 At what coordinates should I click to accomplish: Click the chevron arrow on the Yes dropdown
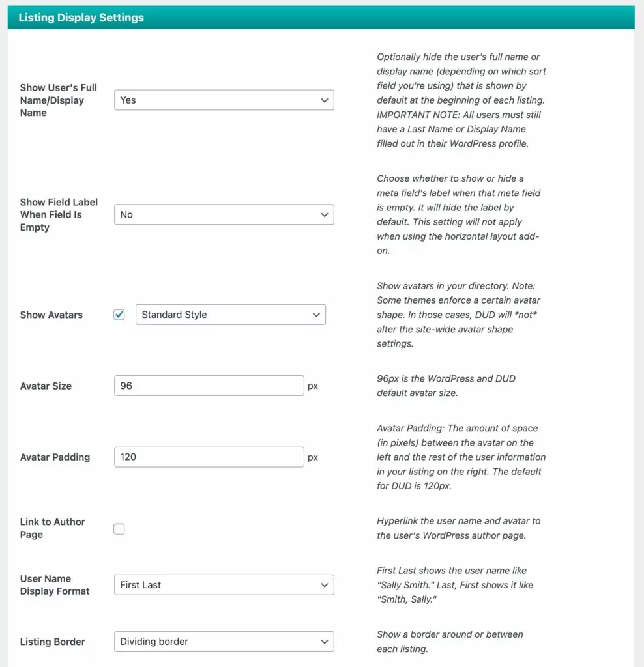point(325,100)
